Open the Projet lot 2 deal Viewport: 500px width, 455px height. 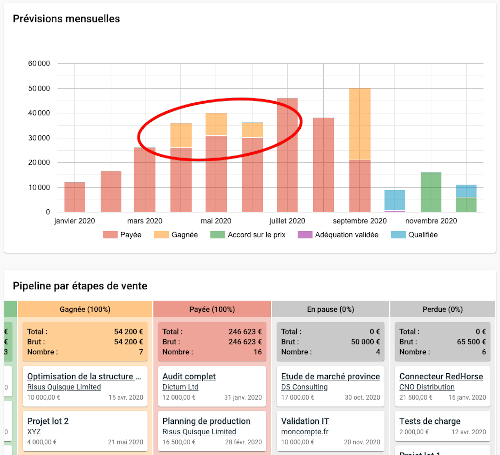click(x=48, y=421)
